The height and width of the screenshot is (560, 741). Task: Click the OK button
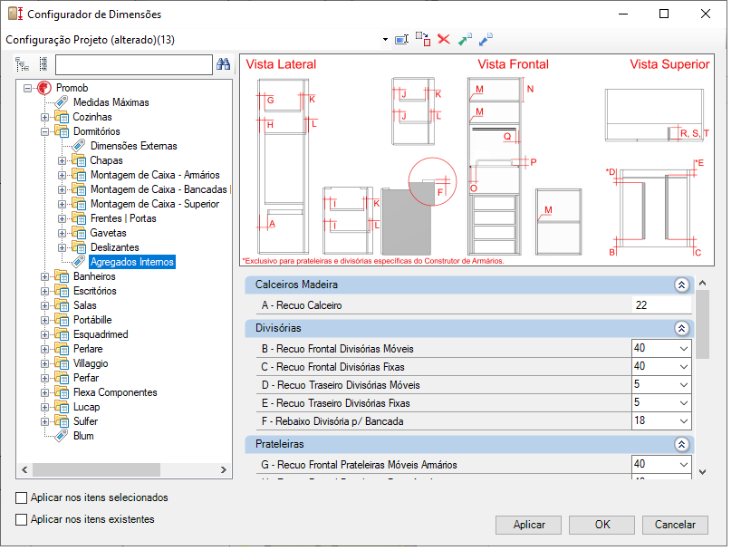pyautogui.click(x=601, y=525)
